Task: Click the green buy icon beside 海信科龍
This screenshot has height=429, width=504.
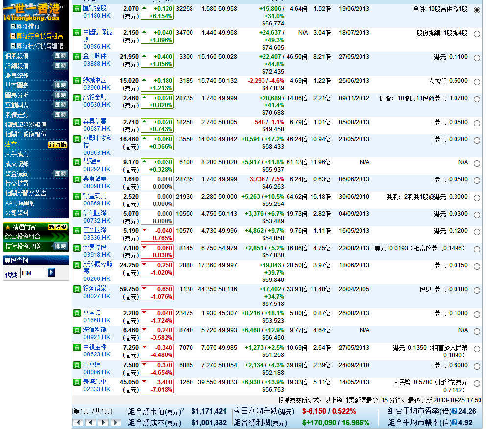Action: click(77, 330)
